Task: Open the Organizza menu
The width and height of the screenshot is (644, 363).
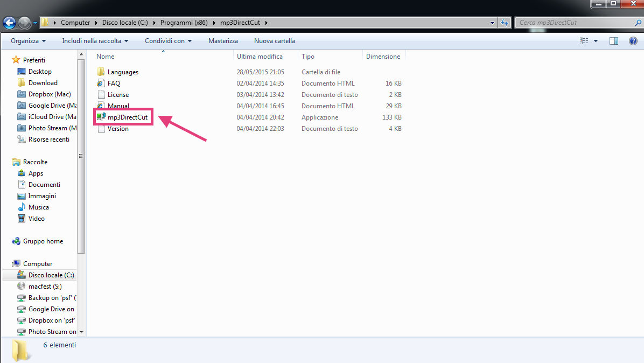Action: pyautogui.click(x=29, y=41)
